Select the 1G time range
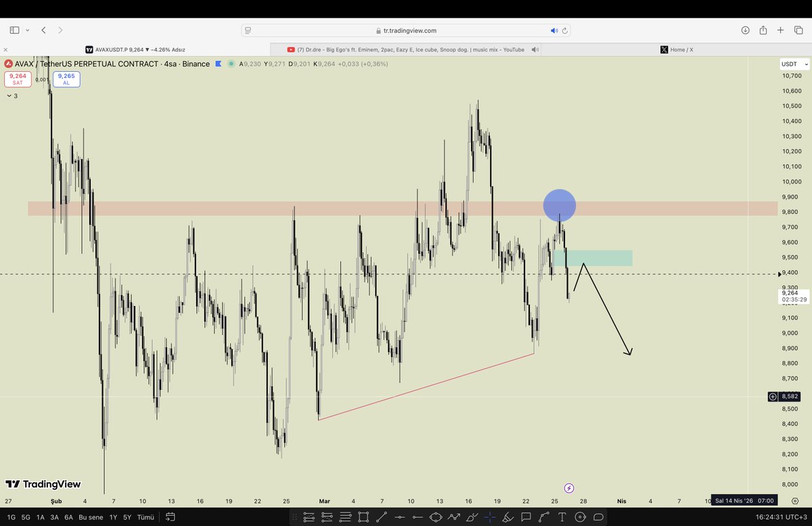 point(11,517)
